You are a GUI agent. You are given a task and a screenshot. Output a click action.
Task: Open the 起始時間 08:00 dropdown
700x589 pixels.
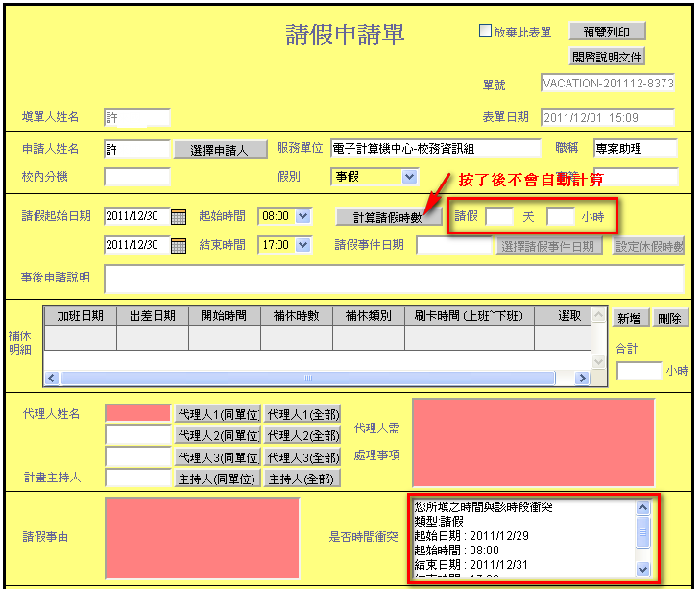303,216
